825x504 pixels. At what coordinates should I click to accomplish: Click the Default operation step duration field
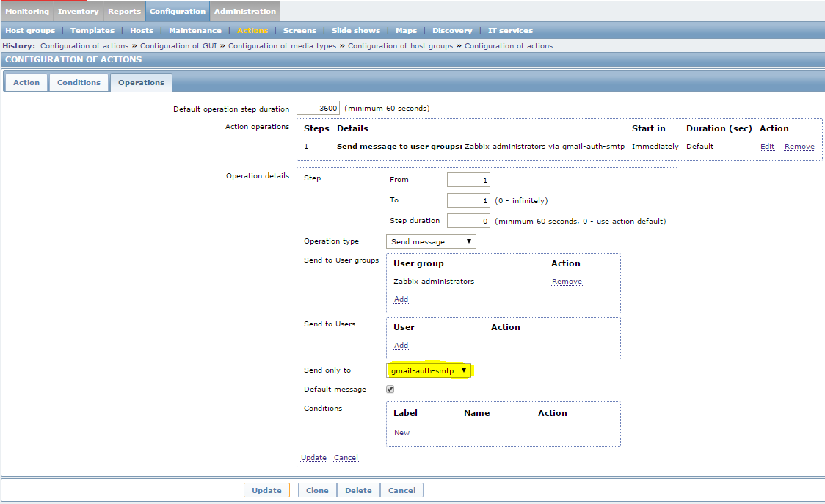click(x=318, y=107)
